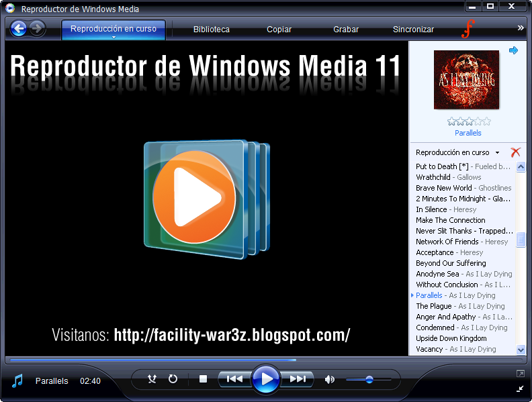Select 2 Minutes To Midnight track
This screenshot has height=402, width=532.
point(463,199)
